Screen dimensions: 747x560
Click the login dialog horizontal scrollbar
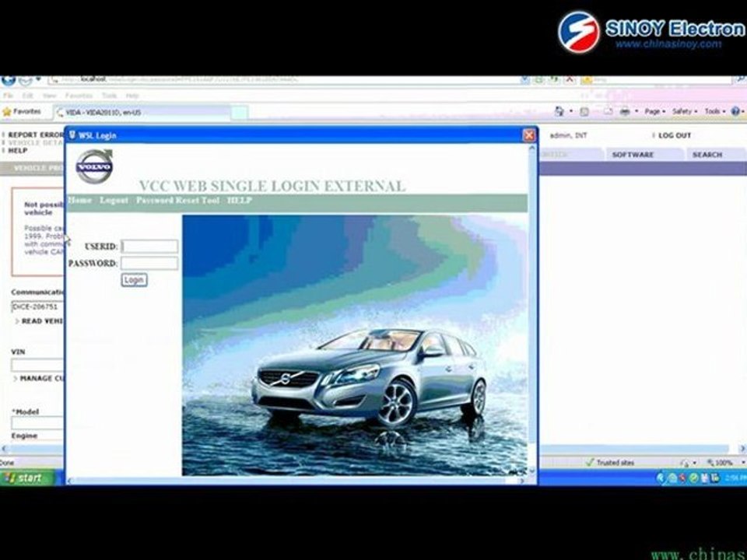(x=296, y=481)
